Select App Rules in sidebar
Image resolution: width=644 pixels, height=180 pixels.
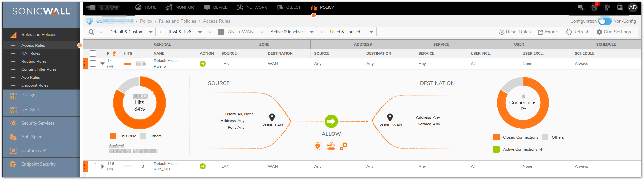coord(41,77)
